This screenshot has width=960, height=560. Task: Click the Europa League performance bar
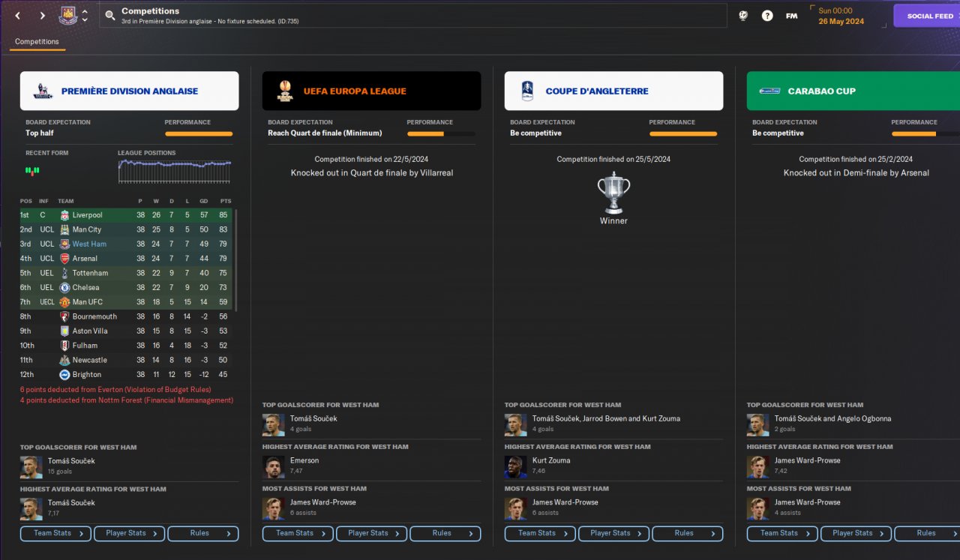(441, 134)
